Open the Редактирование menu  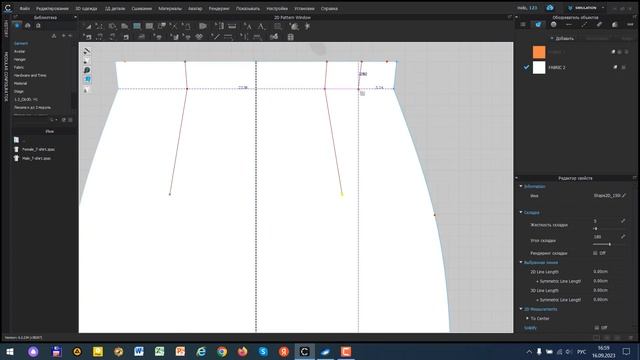(x=52, y=9)
